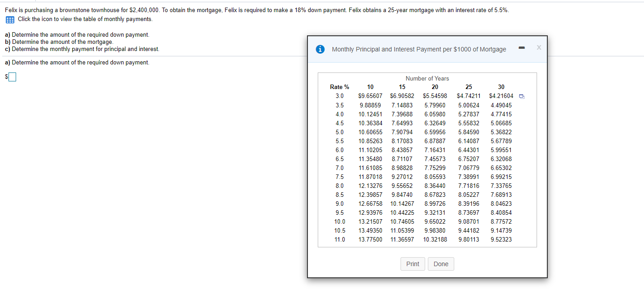This screenshot has width=644, height=293.
Task: Click the value 10.85263
Action: coord(370,141)
